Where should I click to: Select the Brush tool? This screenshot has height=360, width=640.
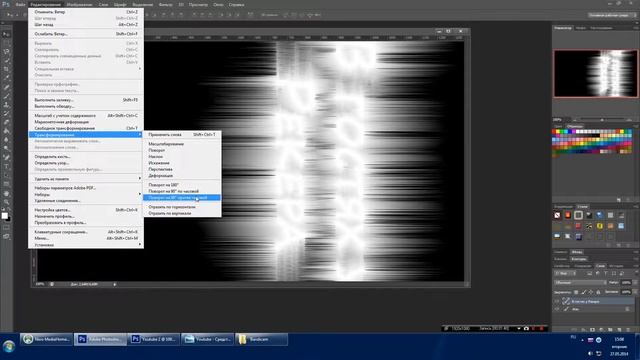6,96
